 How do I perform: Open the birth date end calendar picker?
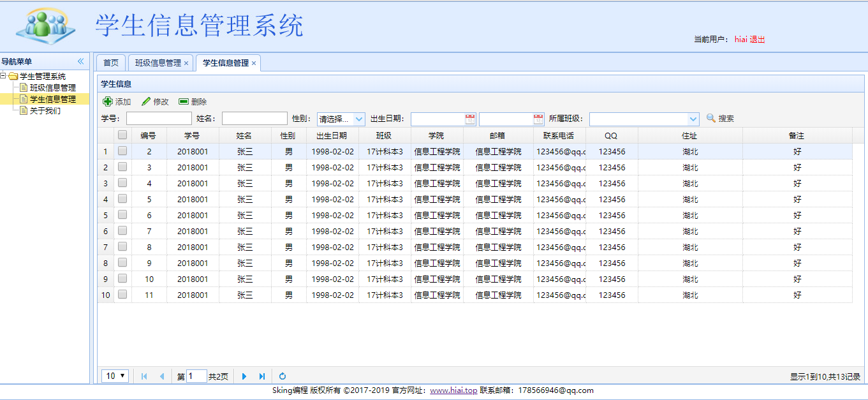(538, 119)
